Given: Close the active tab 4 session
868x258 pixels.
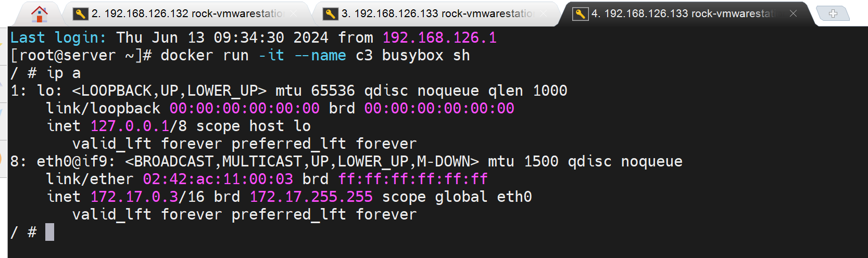Looking at the screenshot, I should coord(793,14).
